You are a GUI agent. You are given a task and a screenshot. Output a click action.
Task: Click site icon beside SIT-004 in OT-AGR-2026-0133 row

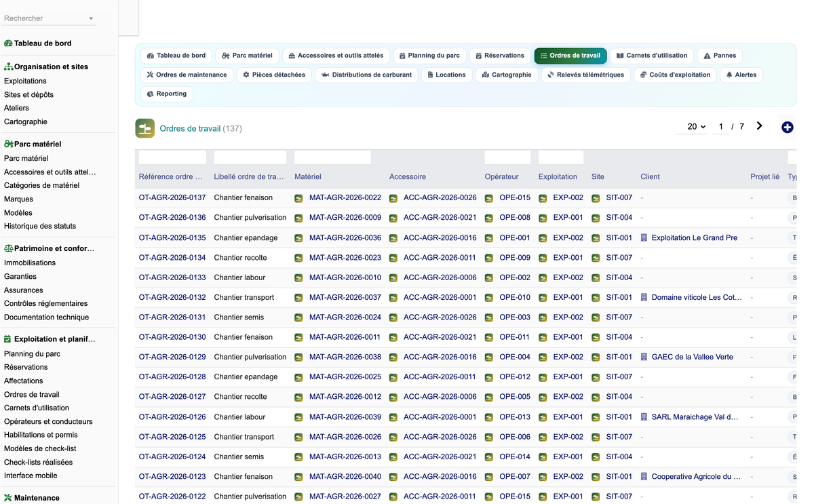coord(596,277)
